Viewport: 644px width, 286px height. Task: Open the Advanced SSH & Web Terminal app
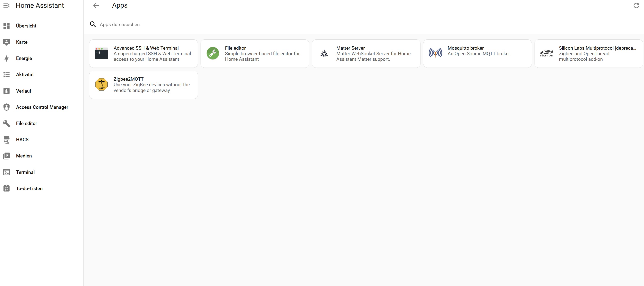tap(144, 54)
